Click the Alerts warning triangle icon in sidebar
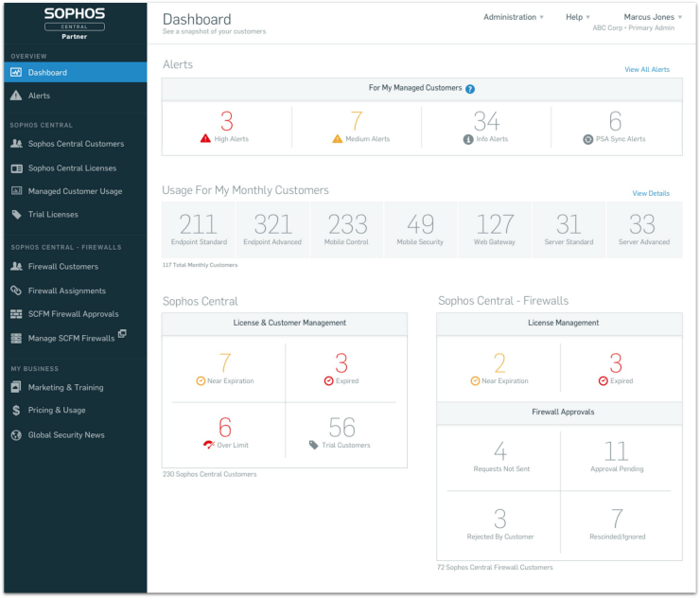This screenshot has height=598, width=700. [16, 96]
